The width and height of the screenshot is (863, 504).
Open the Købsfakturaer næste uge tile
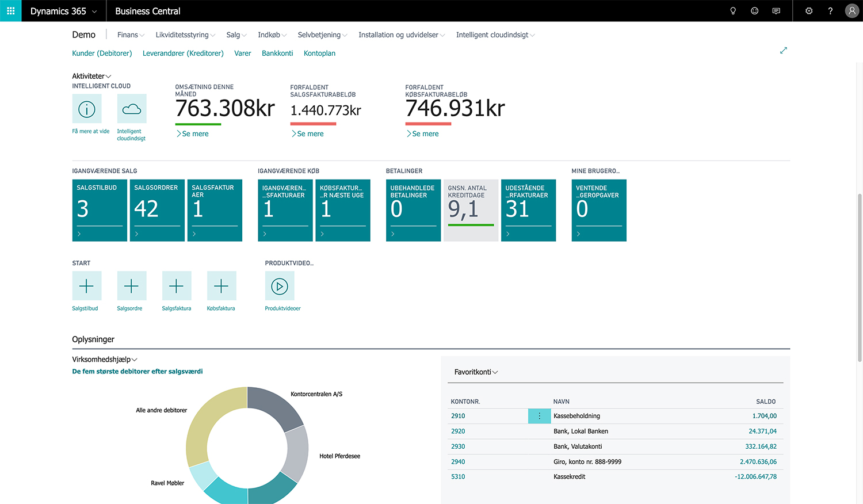coord(343,211)
